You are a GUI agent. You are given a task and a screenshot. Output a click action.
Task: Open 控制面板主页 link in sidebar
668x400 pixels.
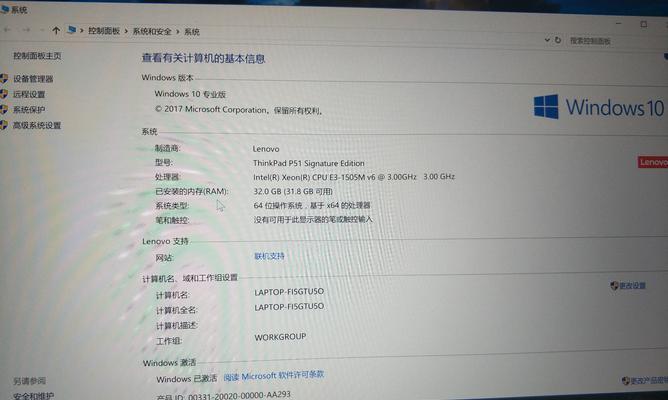point(37,56)
